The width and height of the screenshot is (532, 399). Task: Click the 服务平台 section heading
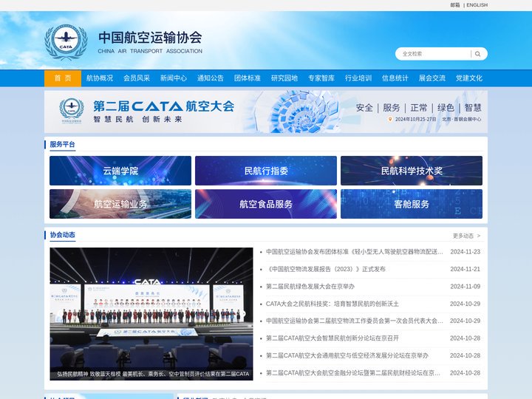[x=62, y=145]
